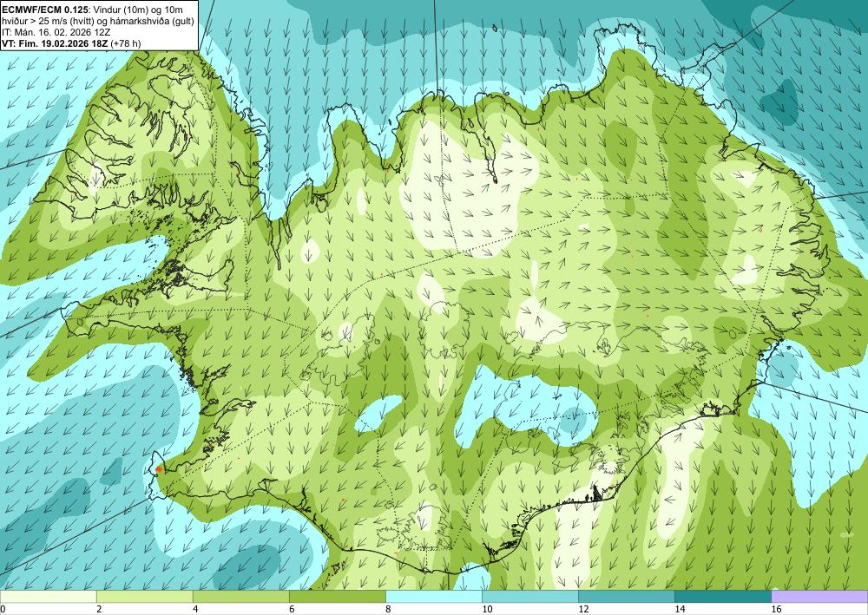
Task: Click the scale label "2"
Action: [x=99, y=610]
